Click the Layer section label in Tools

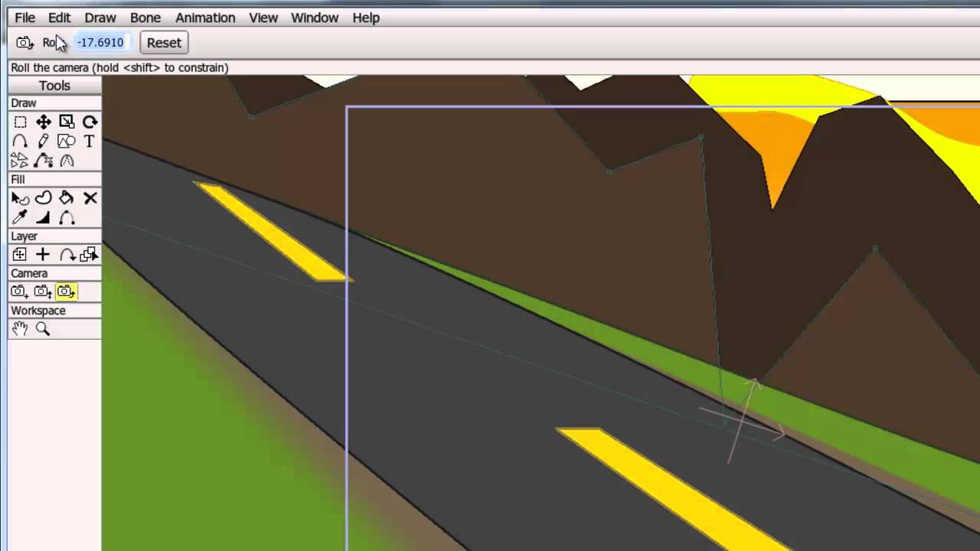[24, 236]
